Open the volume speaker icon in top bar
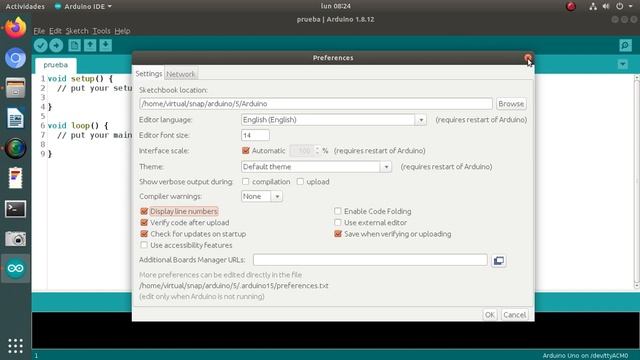 tap(606, 6)
